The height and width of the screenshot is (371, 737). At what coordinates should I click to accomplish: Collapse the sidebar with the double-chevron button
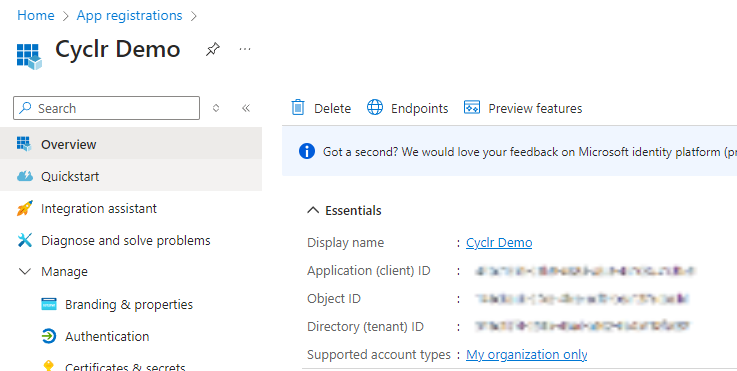[246, 108]
